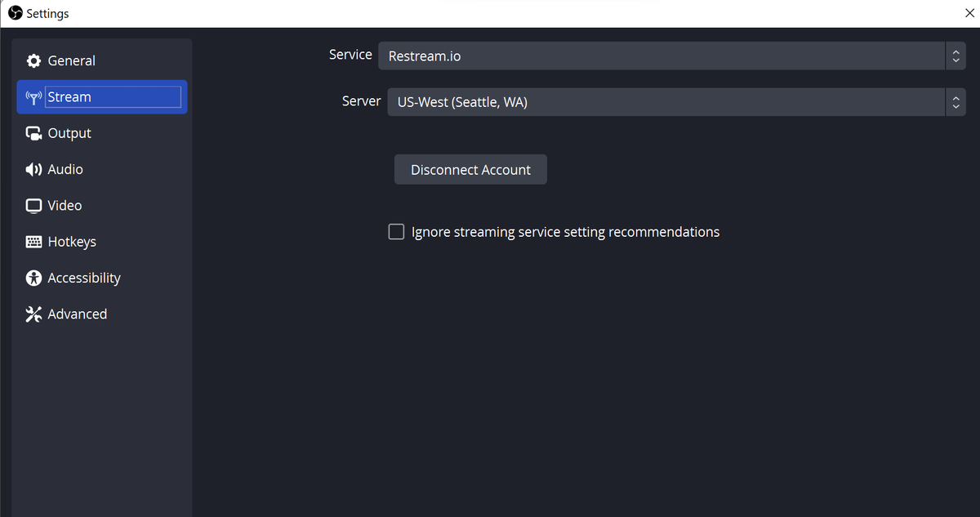980x517 pixels.
Task: Click the Stream antenna icon
Action: tap(33, 97)
